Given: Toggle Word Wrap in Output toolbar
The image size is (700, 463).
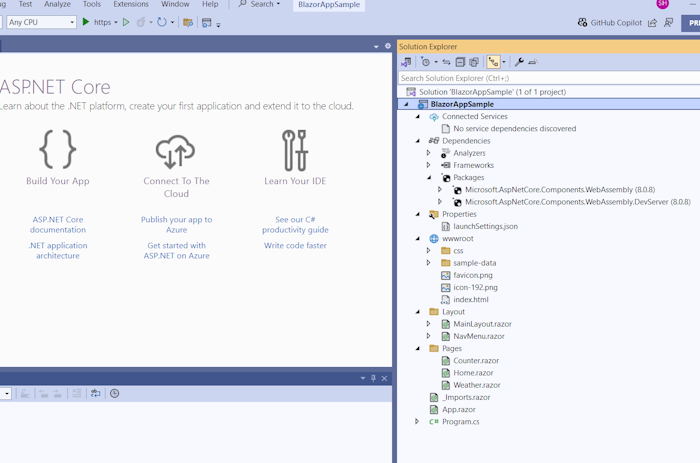Looking at the screenshot, I should (96, 393).
